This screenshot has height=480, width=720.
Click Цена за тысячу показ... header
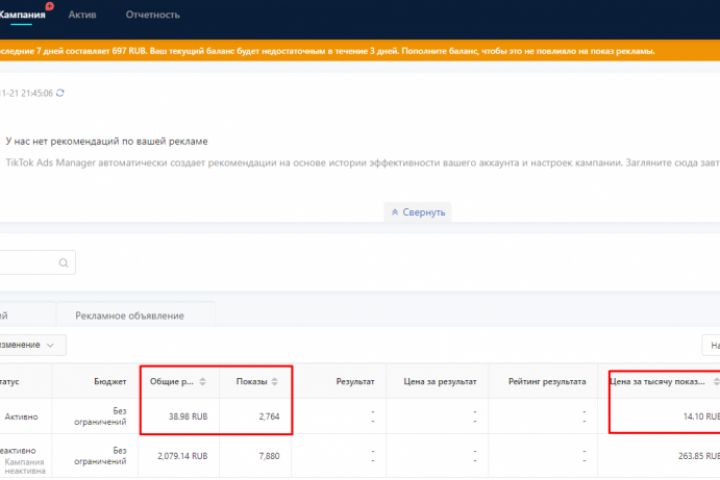click(x=657, y=382)
